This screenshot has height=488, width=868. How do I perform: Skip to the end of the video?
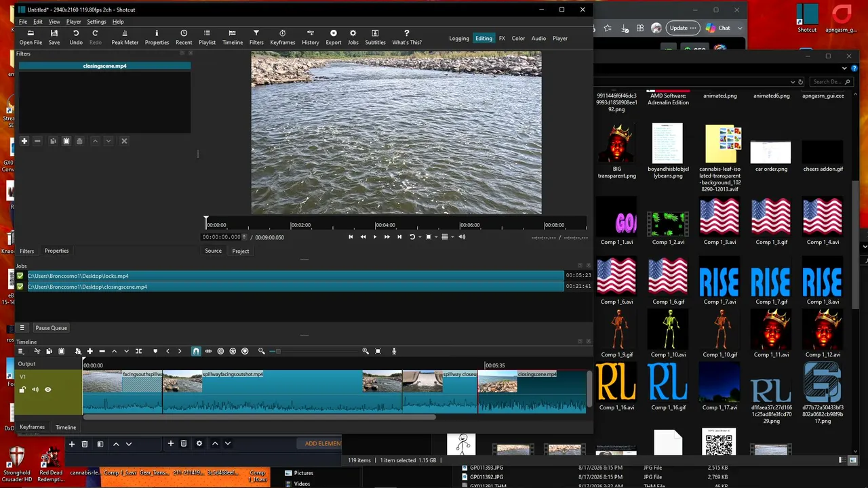click(x=399, y=237)
